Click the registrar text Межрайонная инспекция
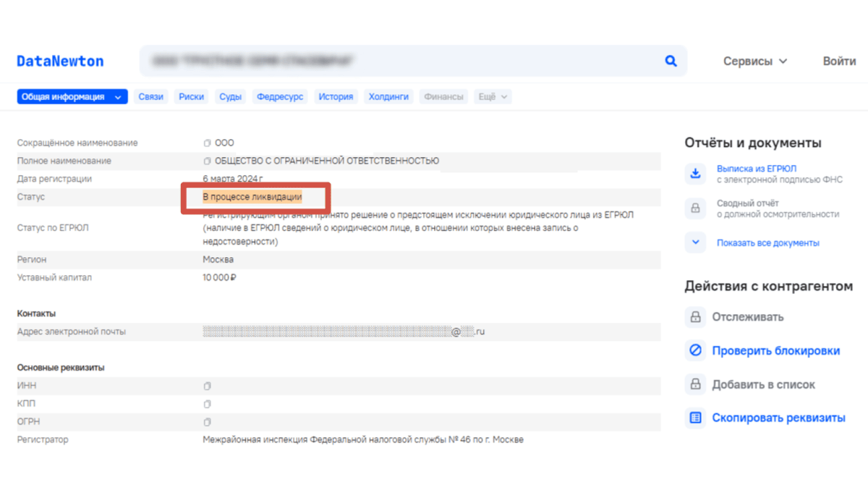868x490 pixels. pyautogui.click(x=363, y=440)
